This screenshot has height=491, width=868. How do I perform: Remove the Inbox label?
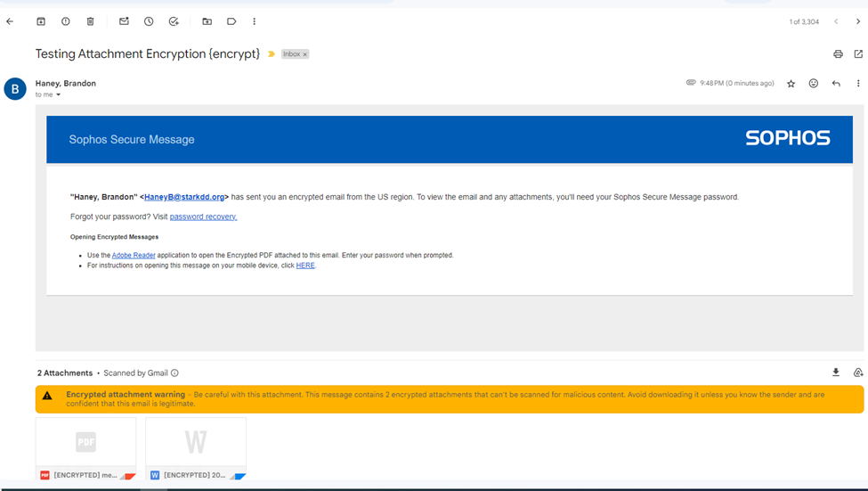pos(305,54)
